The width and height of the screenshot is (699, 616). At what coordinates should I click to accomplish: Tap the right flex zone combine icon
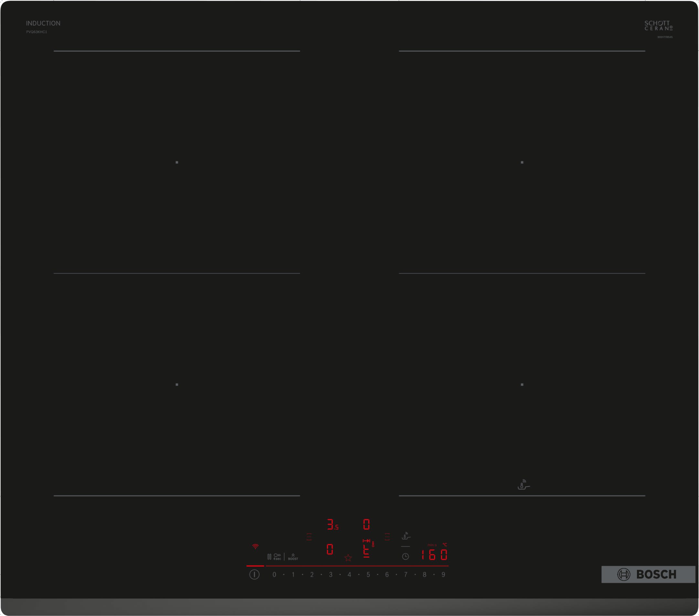387,537
